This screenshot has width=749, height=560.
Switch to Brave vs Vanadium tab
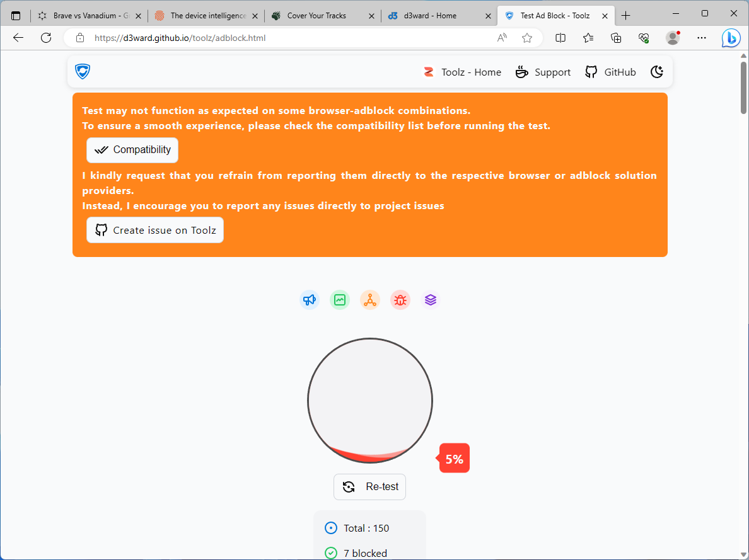[x=91, y=16]
